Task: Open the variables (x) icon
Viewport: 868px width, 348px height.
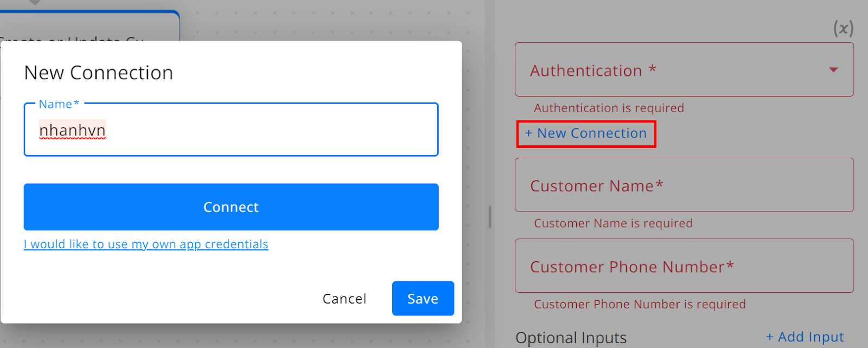Action: [x=844, y=28]
